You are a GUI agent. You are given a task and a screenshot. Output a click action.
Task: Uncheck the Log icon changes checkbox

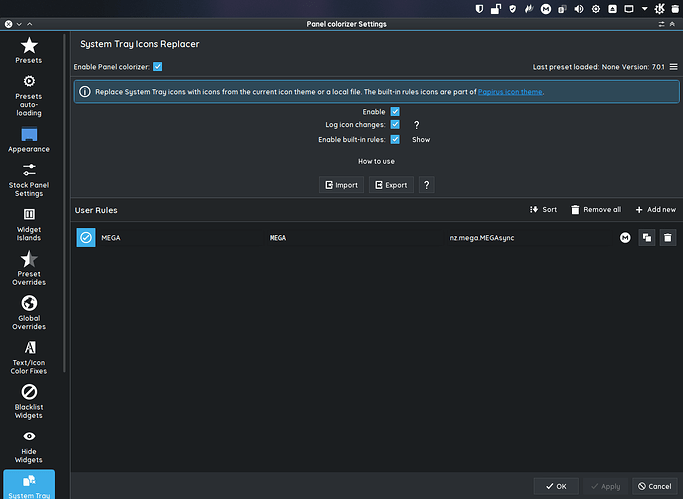pos(395,125)
